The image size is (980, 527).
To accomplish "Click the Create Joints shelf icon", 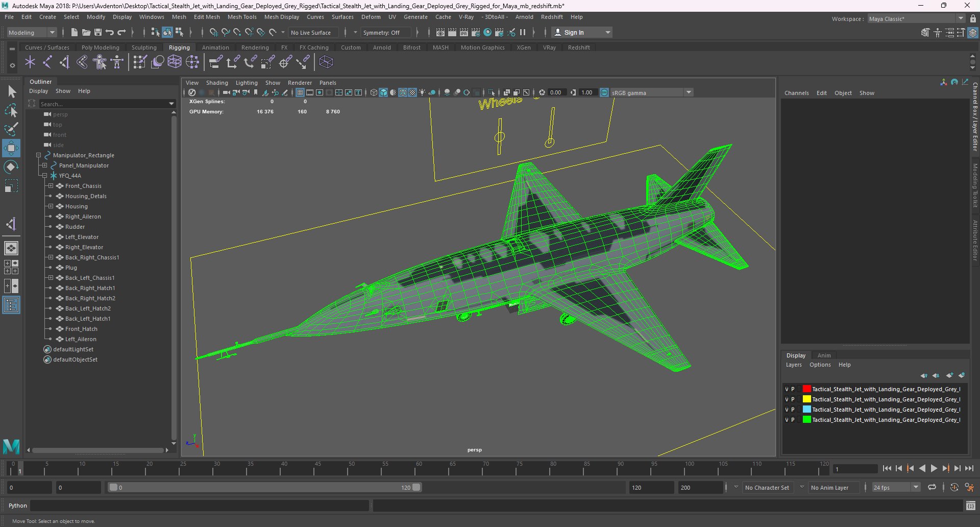I will coord(47,62).
